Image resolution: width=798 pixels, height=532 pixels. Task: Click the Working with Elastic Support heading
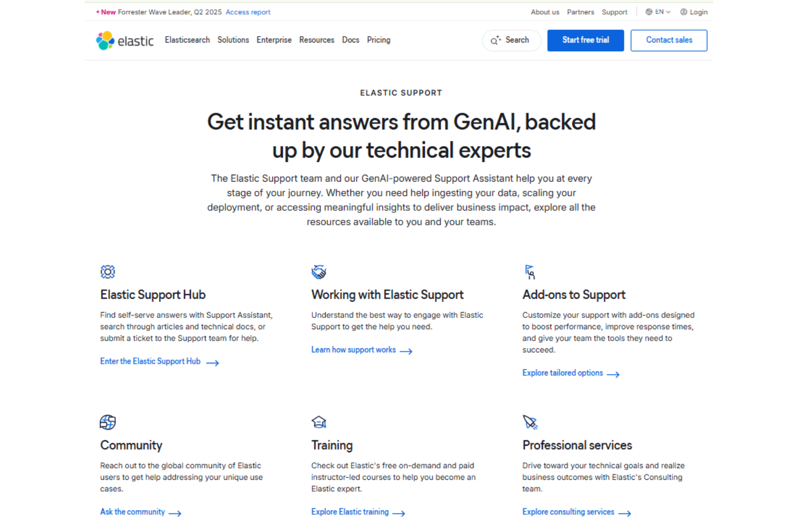(x=387, y=295)
